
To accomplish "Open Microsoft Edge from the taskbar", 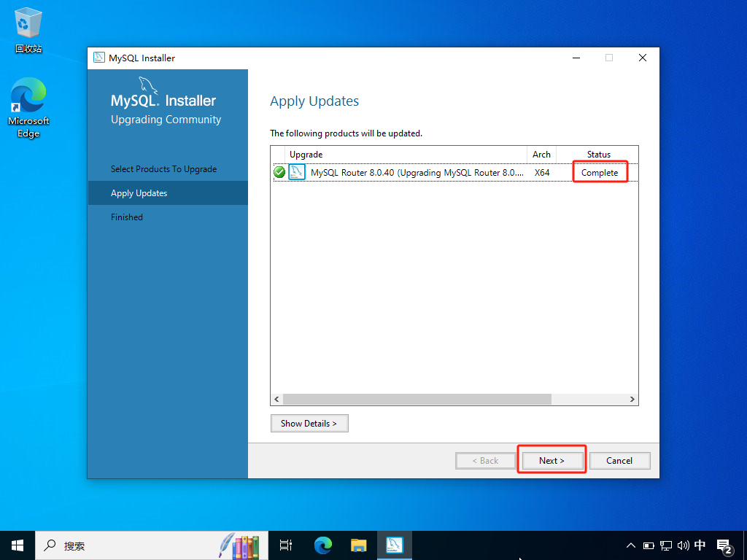I will (x=322, y=545).
